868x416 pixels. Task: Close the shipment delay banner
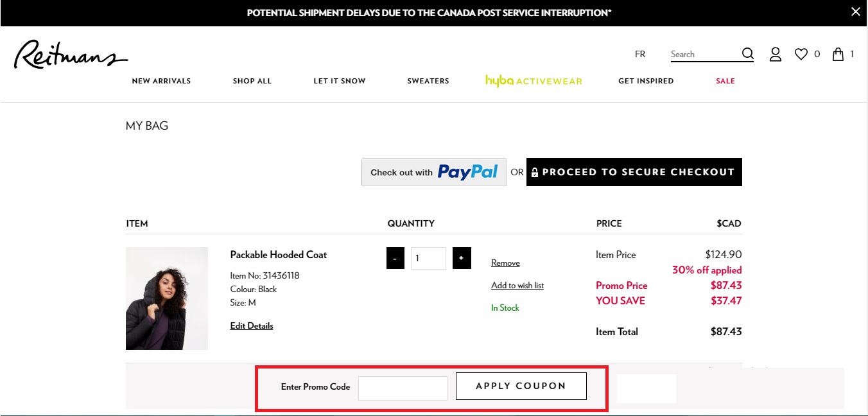click(855, 12)
